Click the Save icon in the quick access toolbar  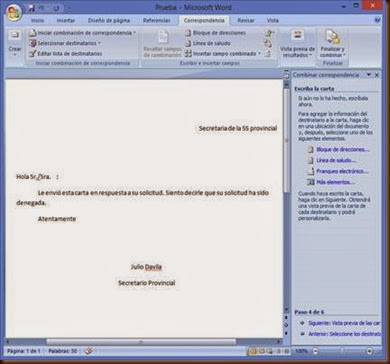pyautogui.click(x=32, y=7)
